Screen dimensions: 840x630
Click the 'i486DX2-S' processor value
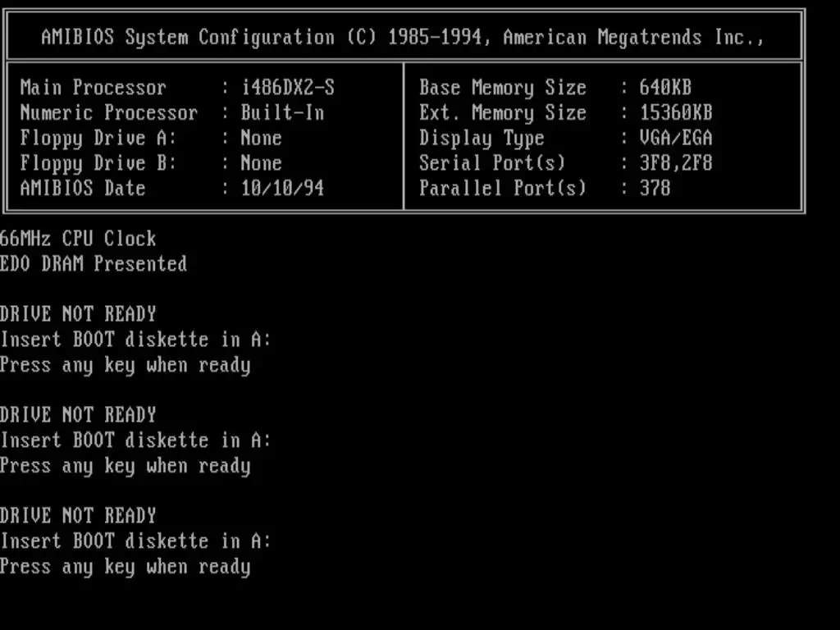288,87
